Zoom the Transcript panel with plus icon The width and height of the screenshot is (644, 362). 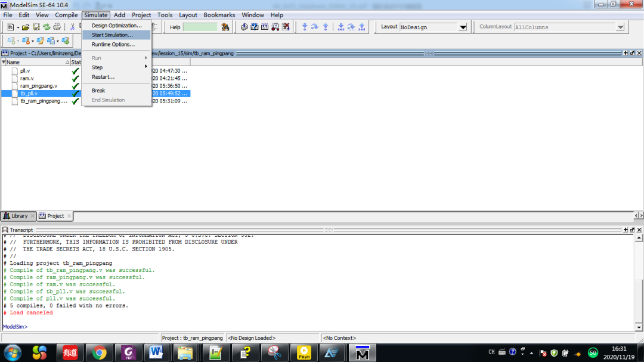pos(625,230)
